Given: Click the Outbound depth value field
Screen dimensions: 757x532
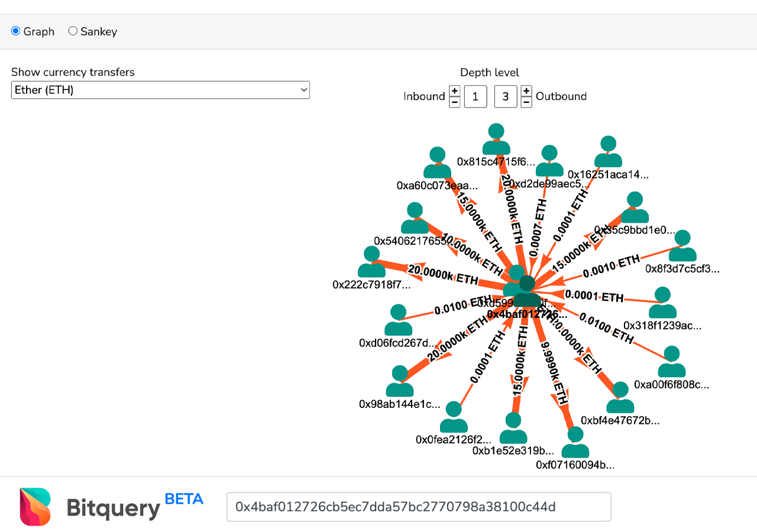Looking at the screenshot, I should pos(506,96).
